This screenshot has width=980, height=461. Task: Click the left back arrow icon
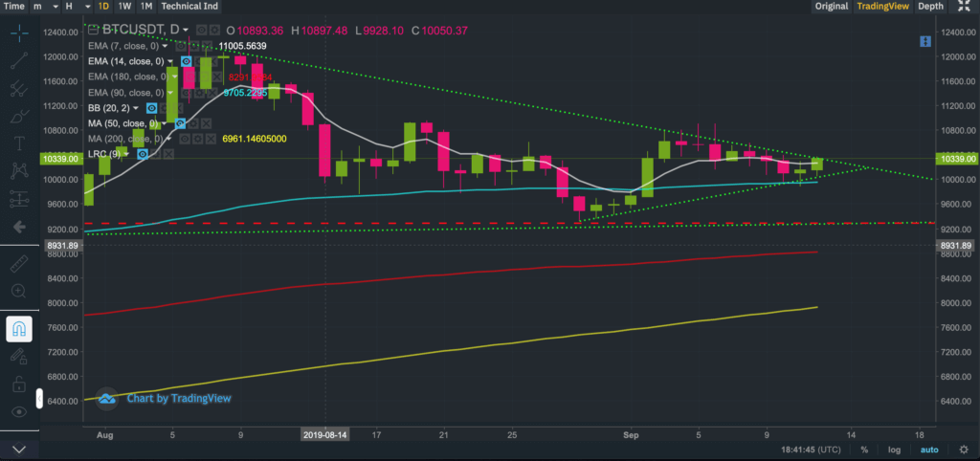coord(19,228)
